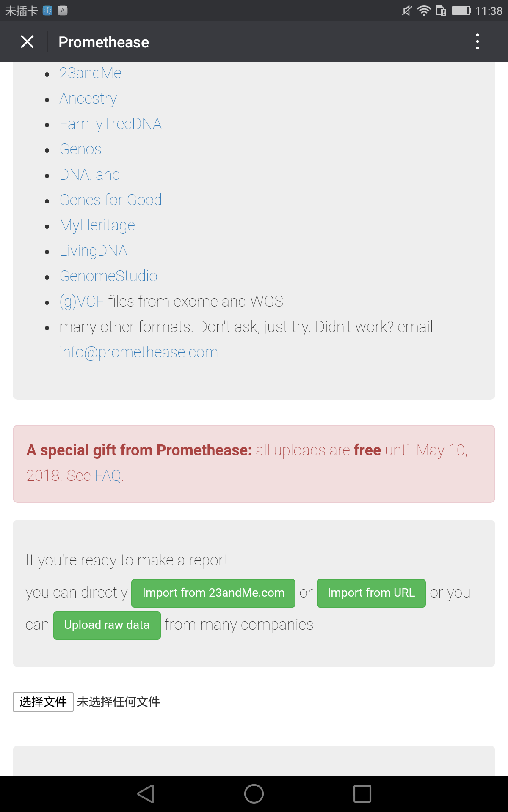This screenshot has height=812, width=508.
Task: Follow the FamilyTreeDNA link
Action: tap(110, 124)
